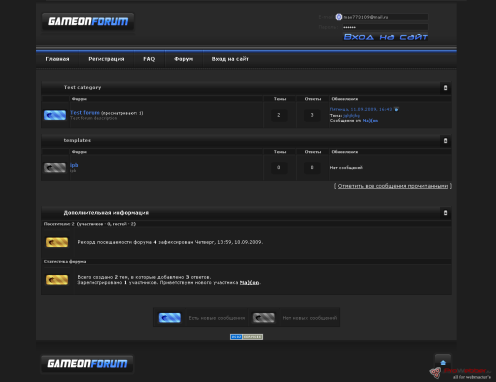Collapse the templates category section
496x382 pixels.
tap(445, 141)
